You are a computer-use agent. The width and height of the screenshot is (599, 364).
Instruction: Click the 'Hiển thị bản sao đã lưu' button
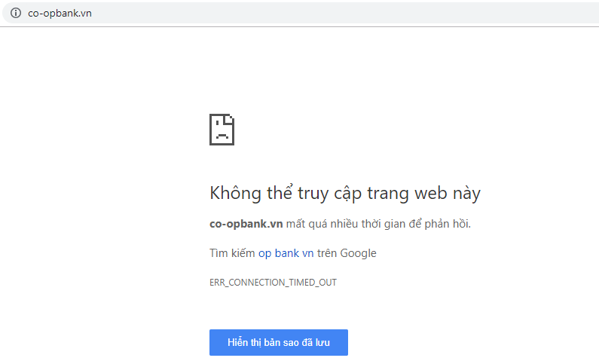click(279, 343)
